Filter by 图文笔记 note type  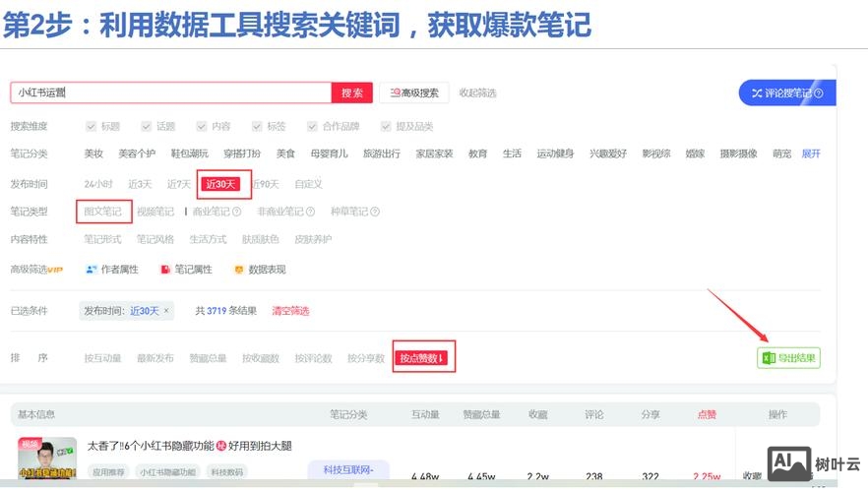pyautogui.click(x=102, y=212)
